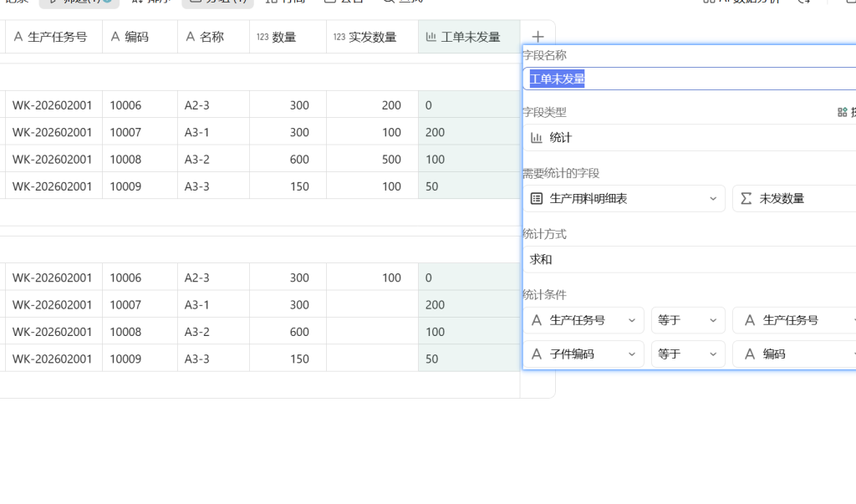Click the 实发数量 cell showing 200
This screenshot has height=504, width=856.
tap(372, 104)
